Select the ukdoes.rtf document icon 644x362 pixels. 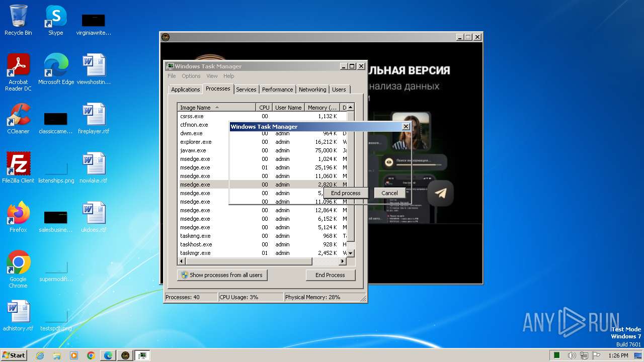94,217
